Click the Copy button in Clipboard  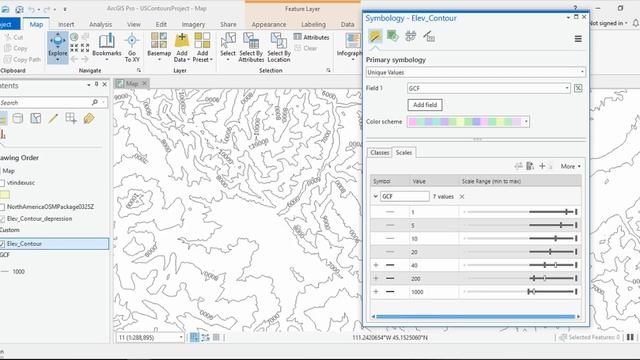click(16, 48)
